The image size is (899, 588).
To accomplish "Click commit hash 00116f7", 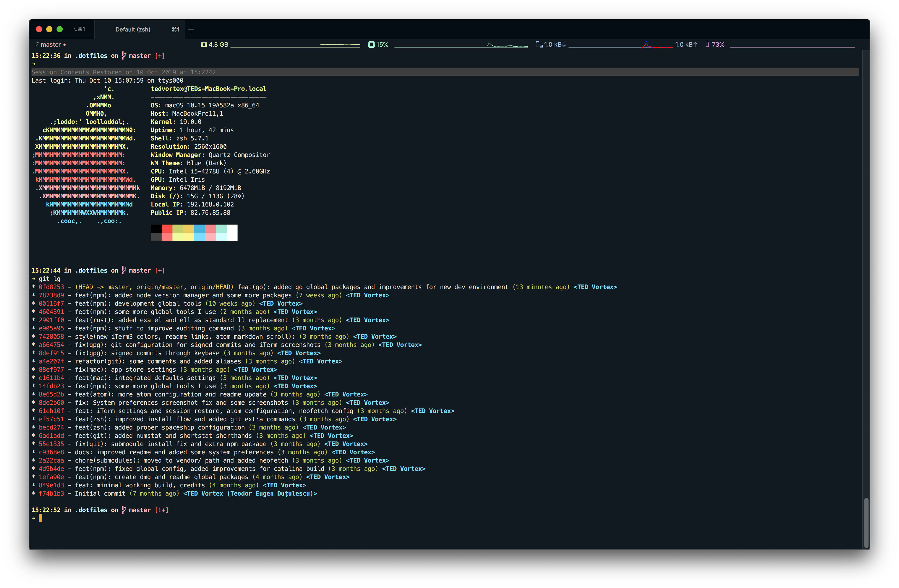I will (x=51, y=304).
